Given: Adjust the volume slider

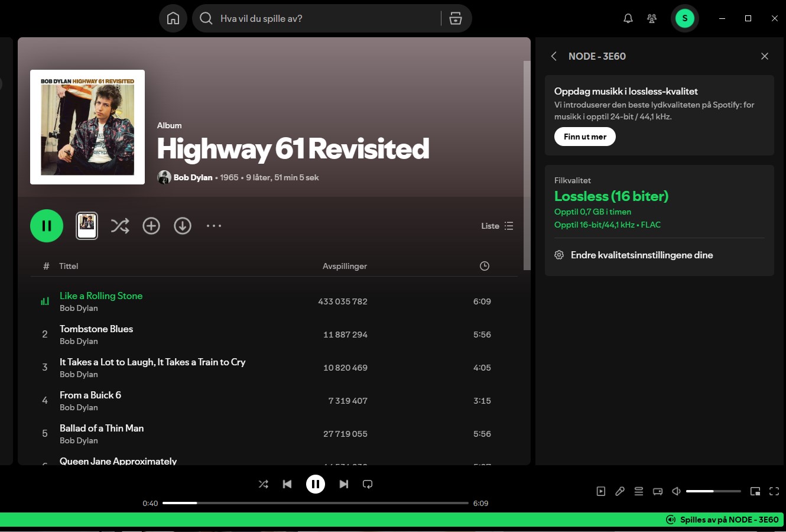Looking at the screenshot, I should tap(713, 491).
